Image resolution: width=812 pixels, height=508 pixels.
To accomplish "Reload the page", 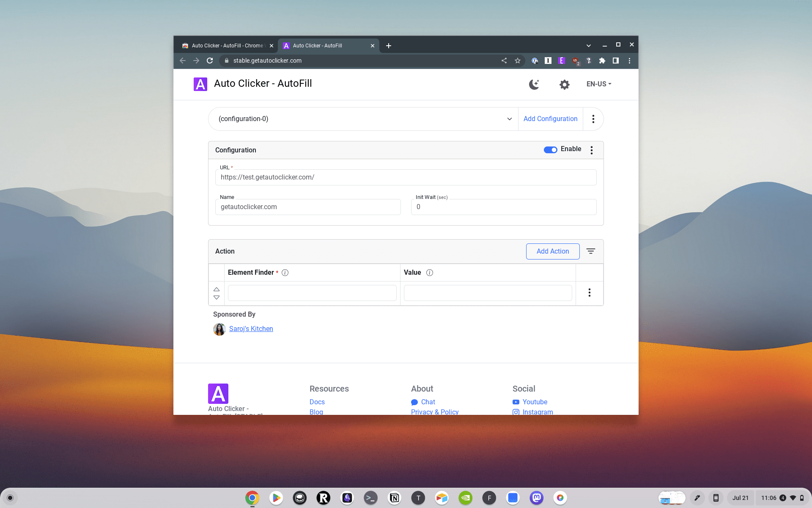I will click(x=210, y=61).
